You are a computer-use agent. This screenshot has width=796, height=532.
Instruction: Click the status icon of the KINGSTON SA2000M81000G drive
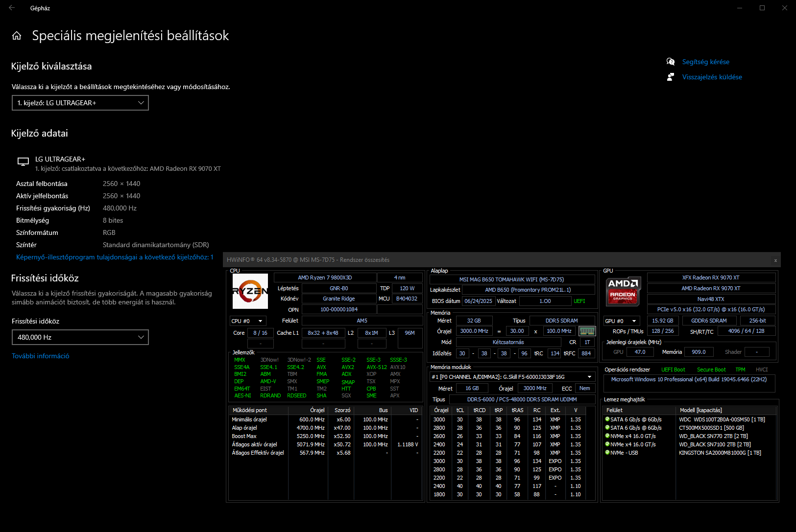[x=607, y=453]
